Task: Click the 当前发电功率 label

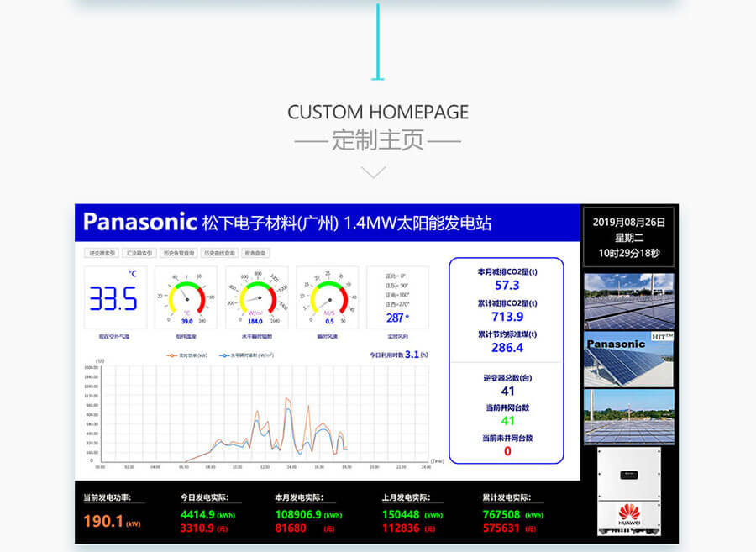Action: [x=107, y=497]
